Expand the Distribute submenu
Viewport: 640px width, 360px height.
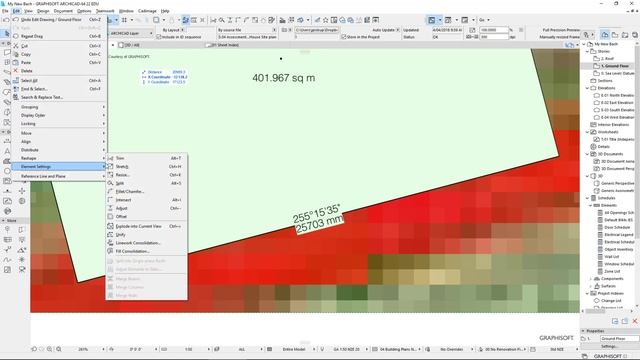click(58, 150)
